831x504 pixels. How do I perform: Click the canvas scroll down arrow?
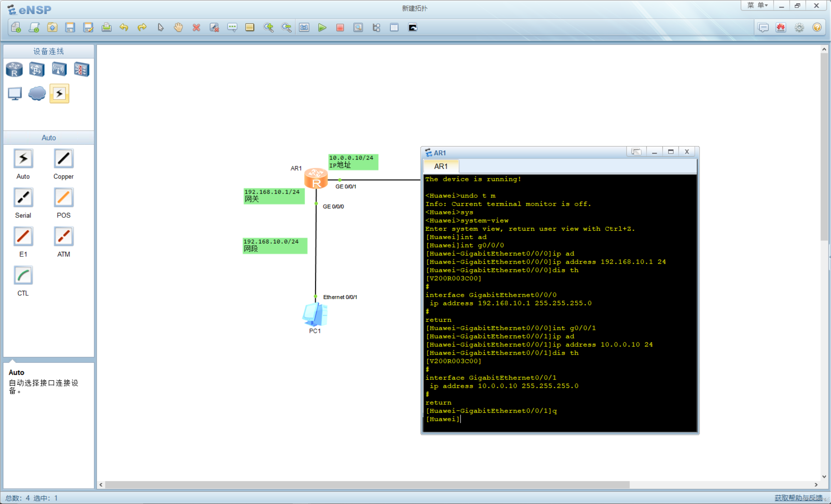[x=824, y=477]
